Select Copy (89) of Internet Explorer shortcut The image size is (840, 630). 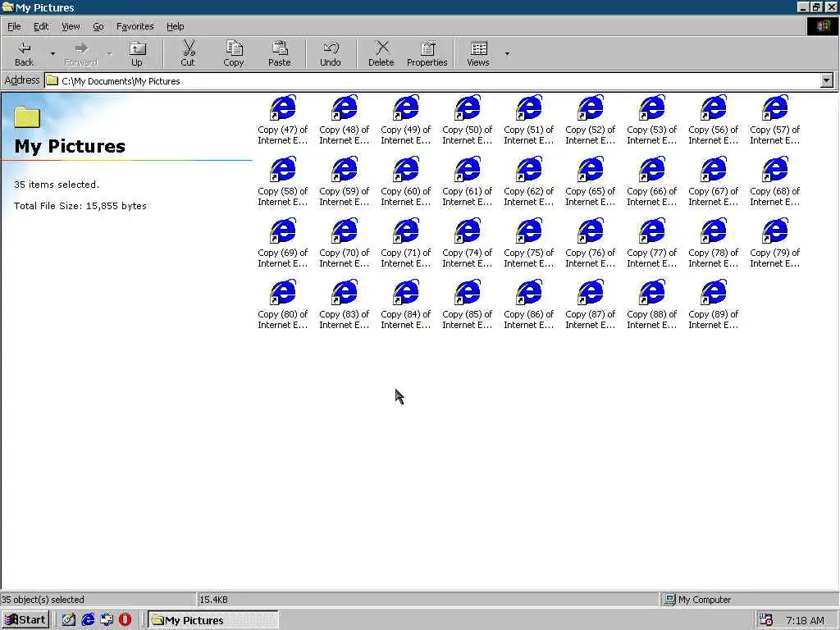714,304
